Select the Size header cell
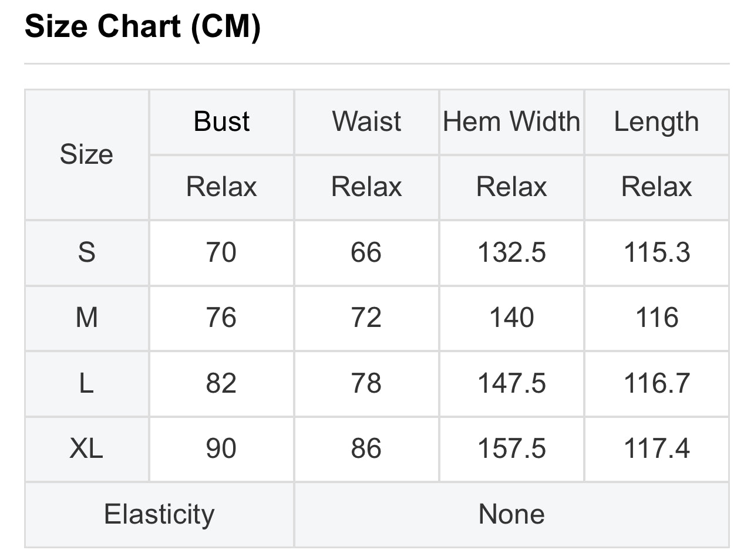Screen dimensions: 754x560 point(86,155)
